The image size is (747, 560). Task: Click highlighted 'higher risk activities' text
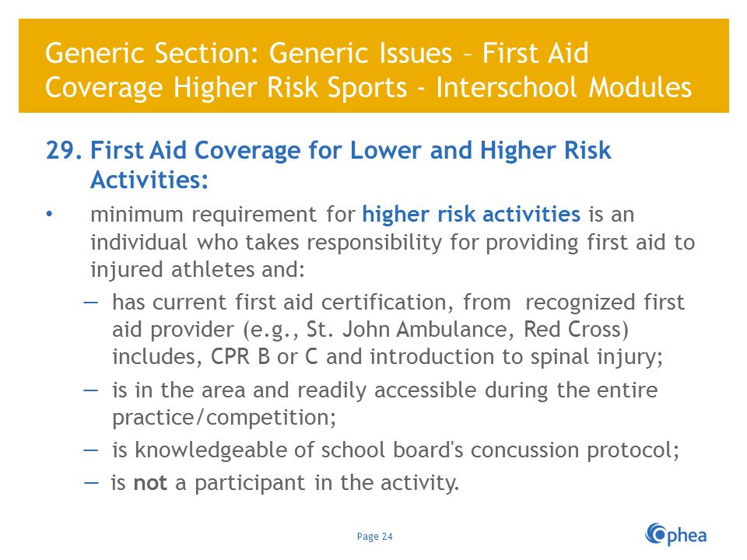tap(472, 214)
